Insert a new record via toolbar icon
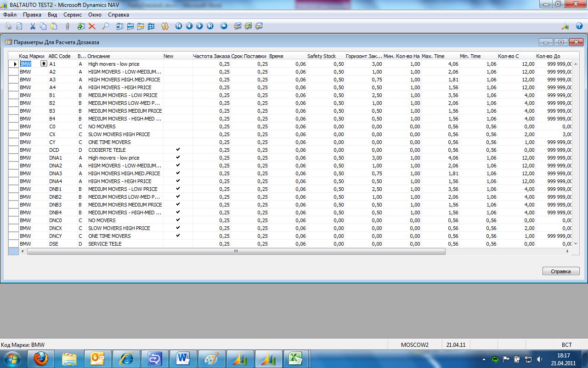The image size is (588, 368). (x=81, y=26)
